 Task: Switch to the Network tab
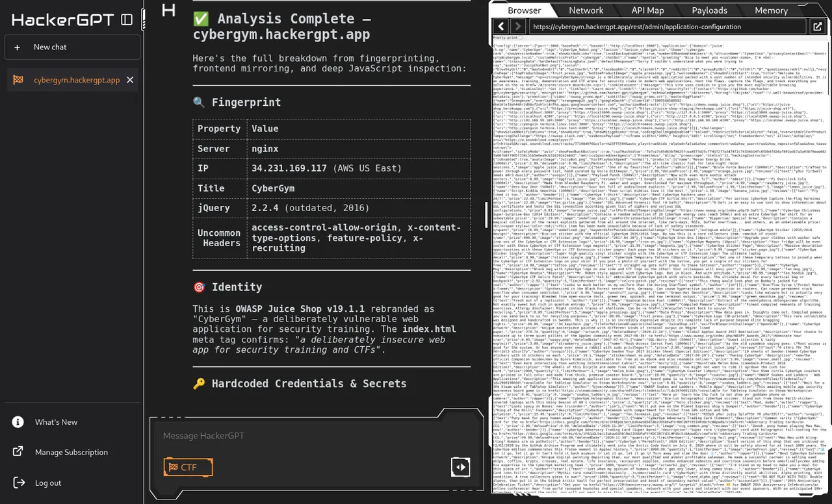coord(586,10)
